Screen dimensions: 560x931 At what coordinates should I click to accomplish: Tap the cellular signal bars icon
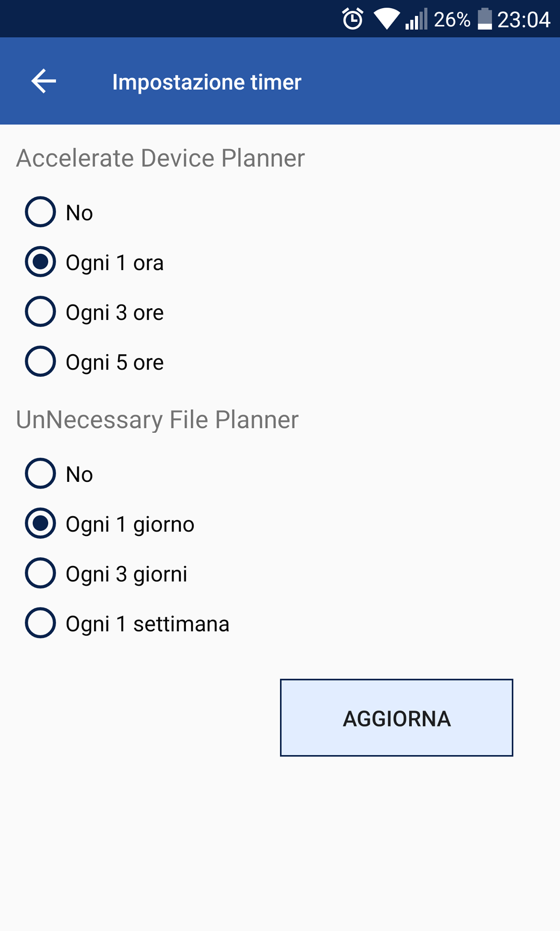pyautogui.click(x=416, y=19)
